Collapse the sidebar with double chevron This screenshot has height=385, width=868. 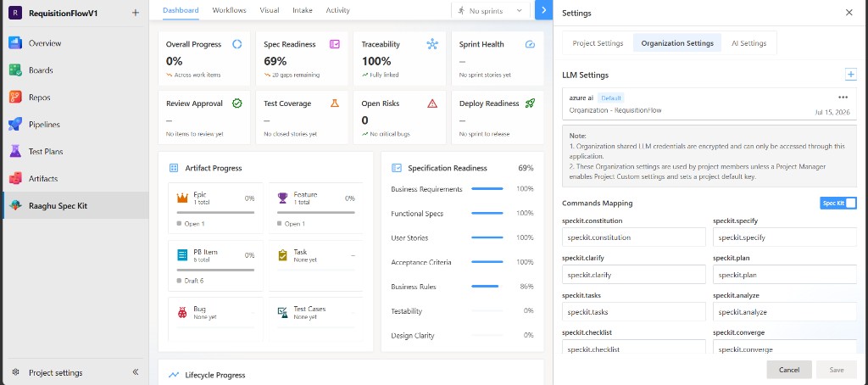135,372
